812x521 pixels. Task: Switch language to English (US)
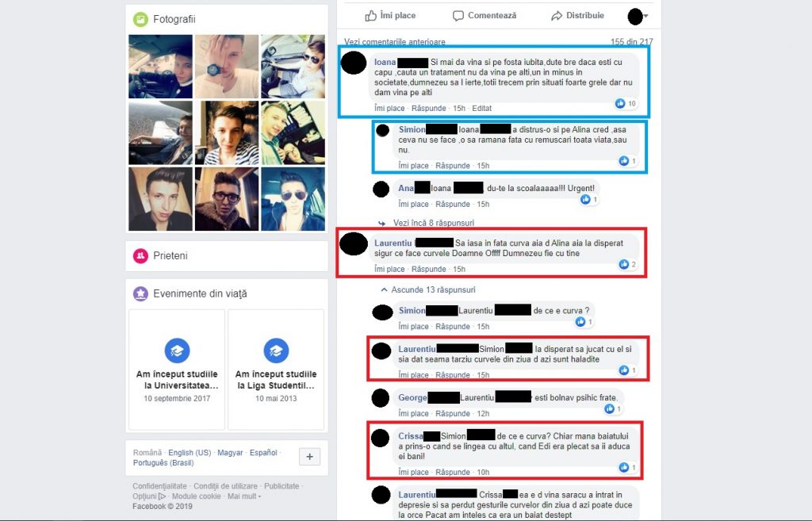pyautogui.click(x=190, y=453)
